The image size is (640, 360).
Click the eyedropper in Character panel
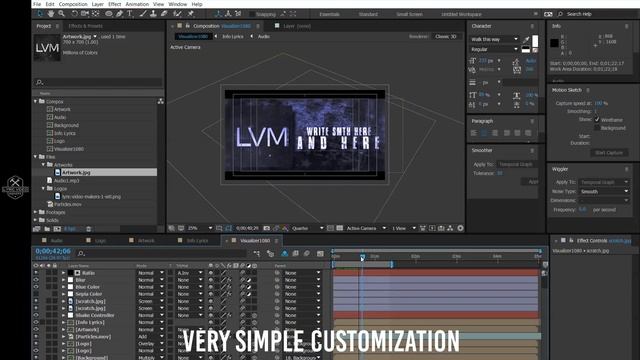click(526, 40)
